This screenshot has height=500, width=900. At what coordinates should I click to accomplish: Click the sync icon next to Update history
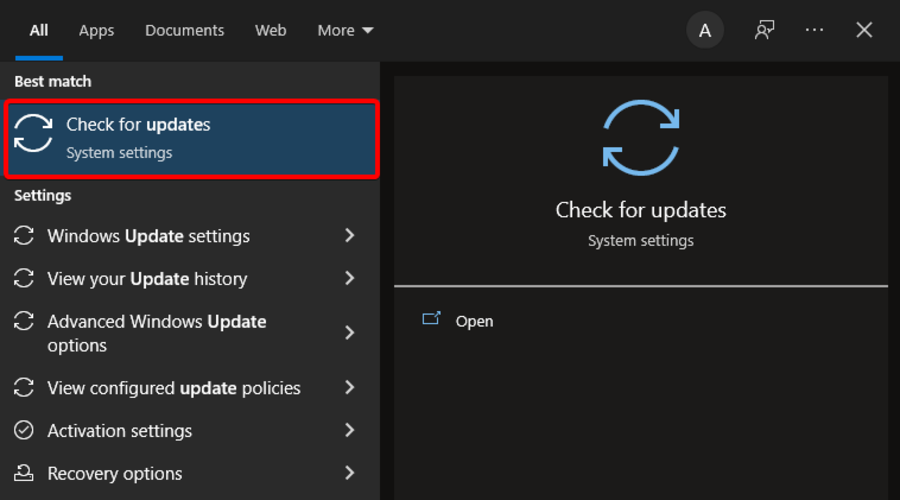24,279
